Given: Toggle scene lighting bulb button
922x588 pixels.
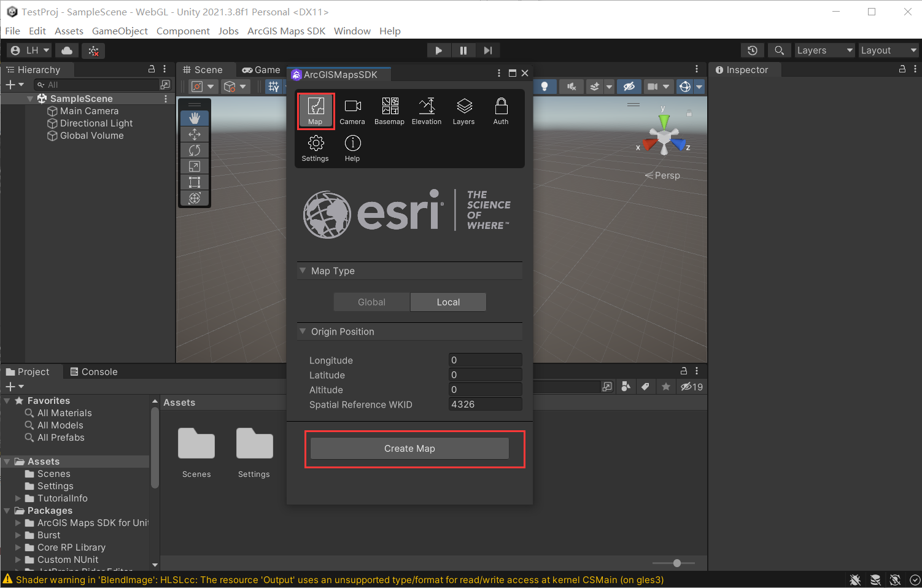Looking at the screenshot, I should [544, 87].
